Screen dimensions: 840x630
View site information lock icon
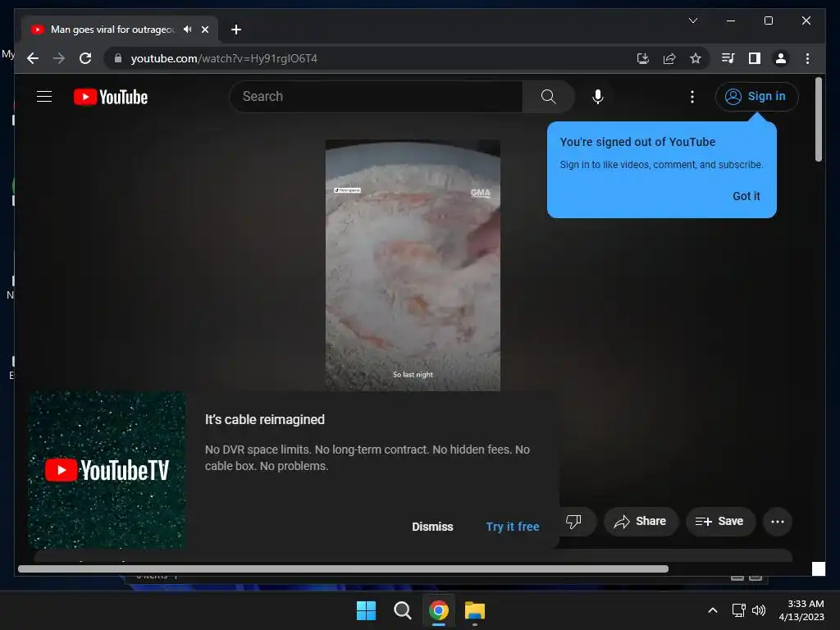coord(118,58)
